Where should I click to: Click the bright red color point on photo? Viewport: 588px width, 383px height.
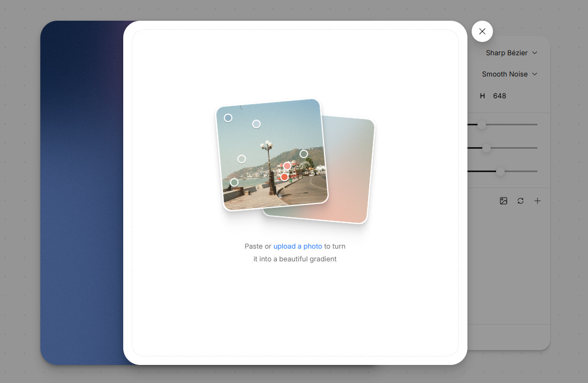point(284,177)
